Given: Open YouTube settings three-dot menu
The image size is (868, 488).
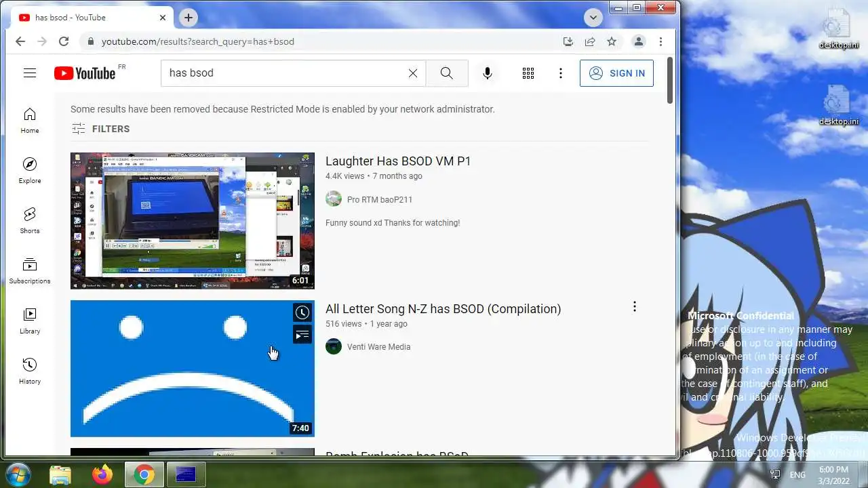Looking at the screenshot, I should [560, 73].
